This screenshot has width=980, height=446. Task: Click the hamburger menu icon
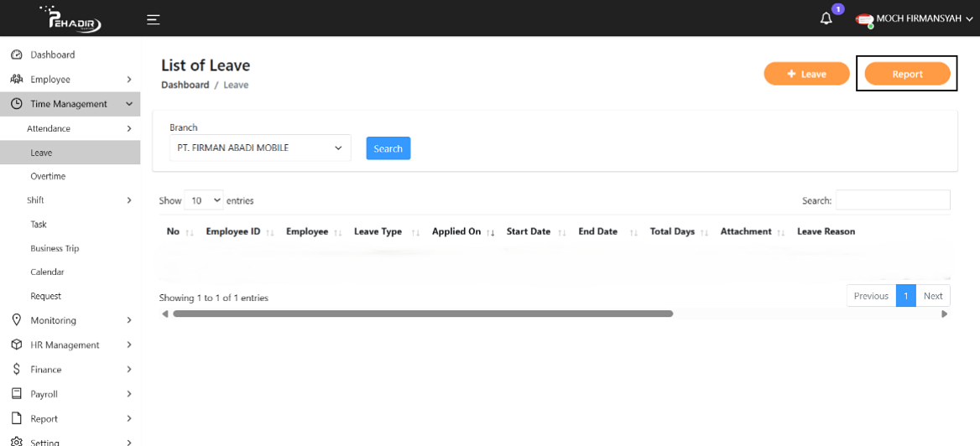pyautogui.click(x=153, y=19)
